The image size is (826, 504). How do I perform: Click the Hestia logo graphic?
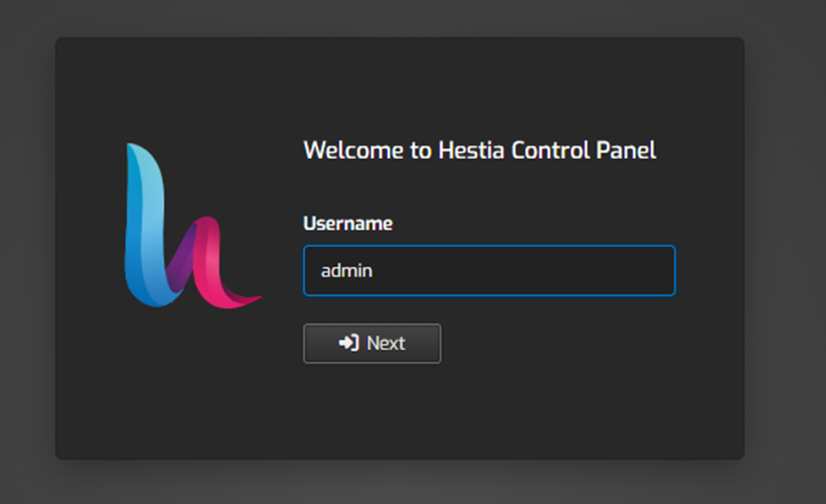192,222
